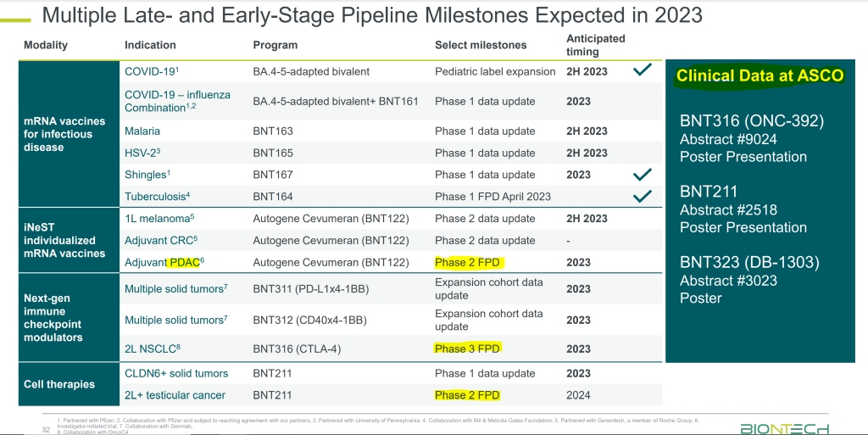
Task: Select the Program column header
Action: [275, 45]
